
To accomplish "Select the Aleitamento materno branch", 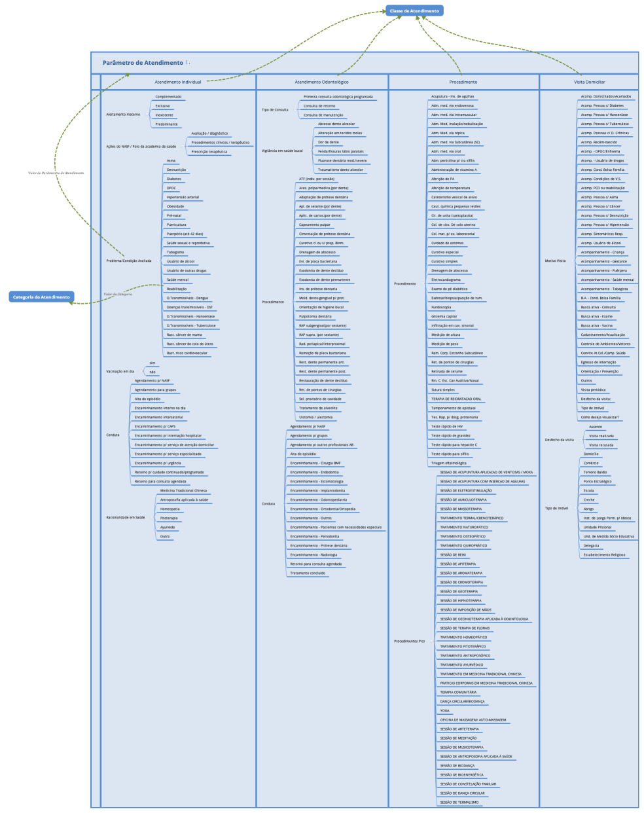I will 123,115.
